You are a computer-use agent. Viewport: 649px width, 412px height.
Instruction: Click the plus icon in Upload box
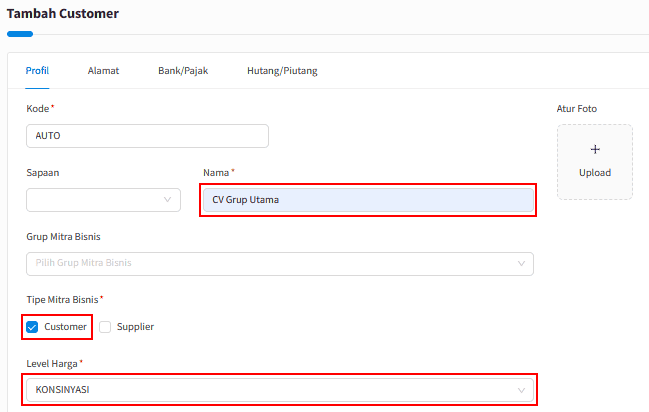tap(595, 149)
